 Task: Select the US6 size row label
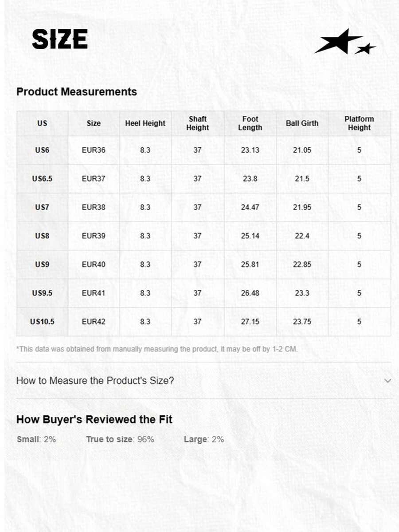coord(42,150)
